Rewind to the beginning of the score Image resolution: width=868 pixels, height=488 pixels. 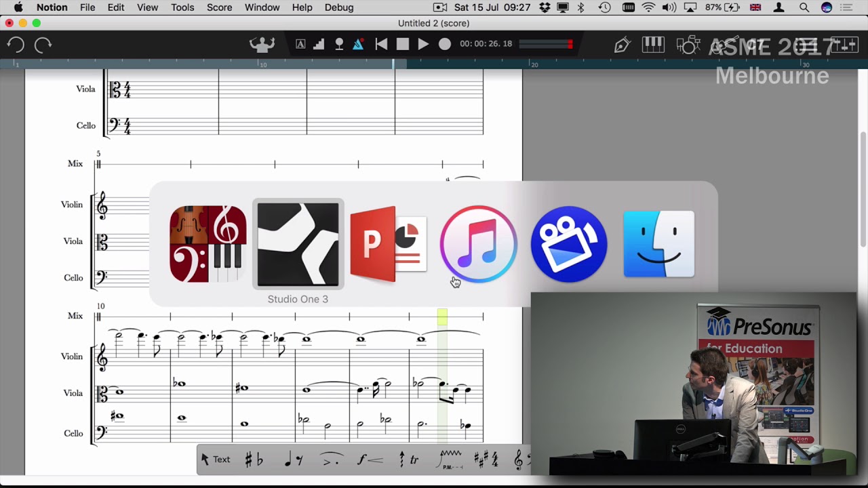coord(382,44)
